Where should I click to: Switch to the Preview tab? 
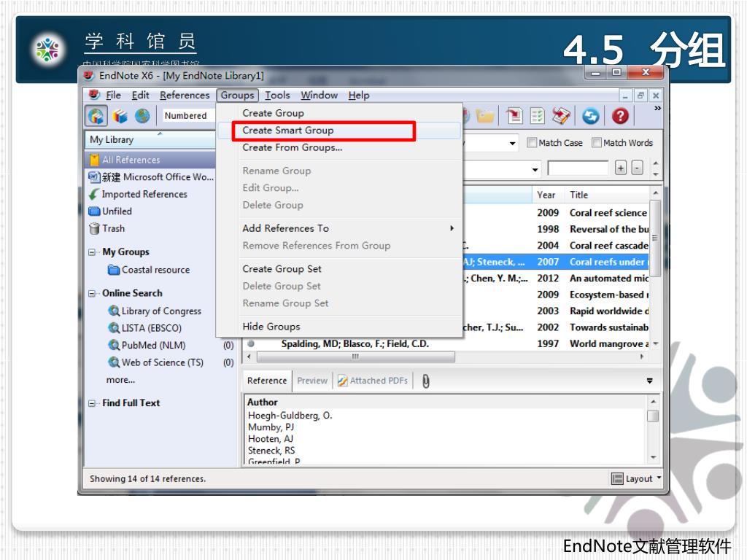point(312,381)
